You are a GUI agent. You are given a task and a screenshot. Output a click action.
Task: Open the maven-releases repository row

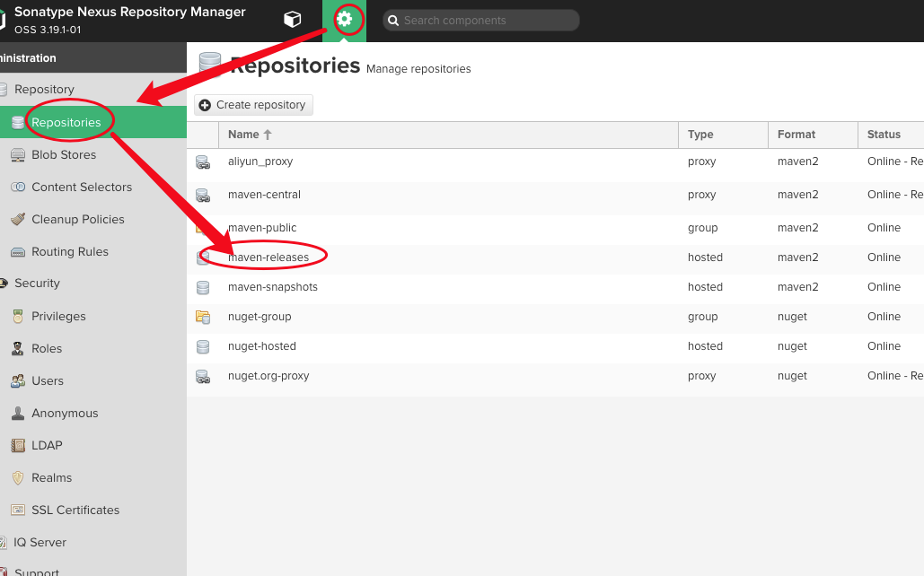tap(555, 257)
